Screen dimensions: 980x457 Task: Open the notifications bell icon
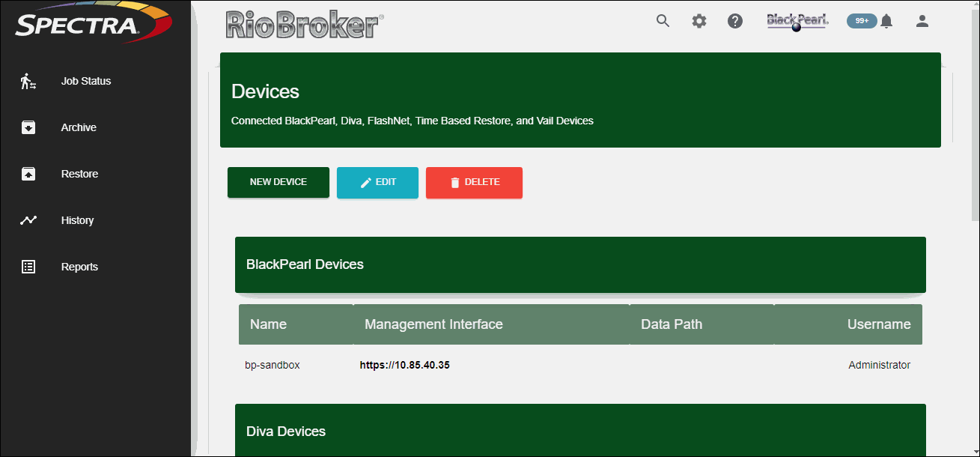click(886, 21)
